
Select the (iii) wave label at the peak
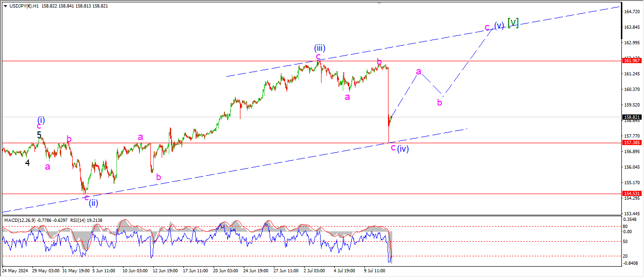pos(320,48)
